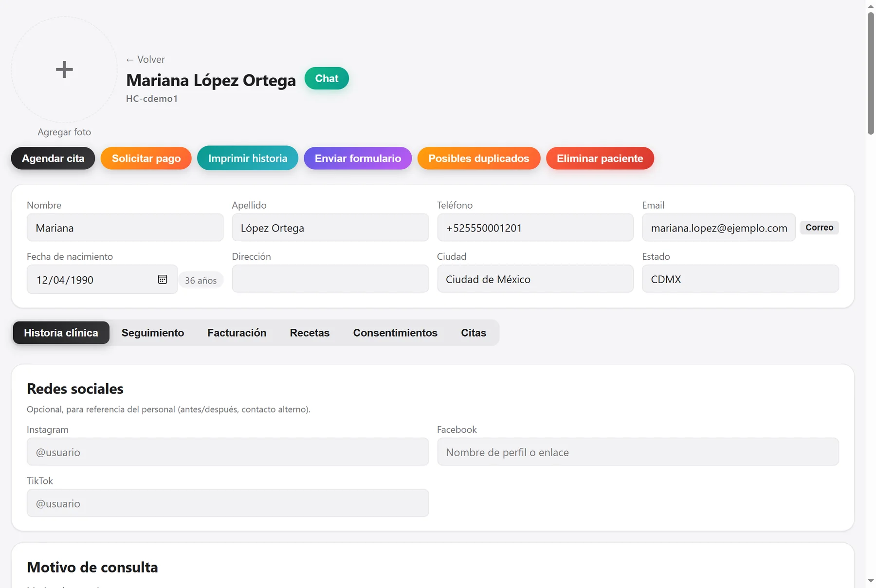Viewport: 876px width, 588px height.
Task: Click the Correo button beside email
Action: 819,228
